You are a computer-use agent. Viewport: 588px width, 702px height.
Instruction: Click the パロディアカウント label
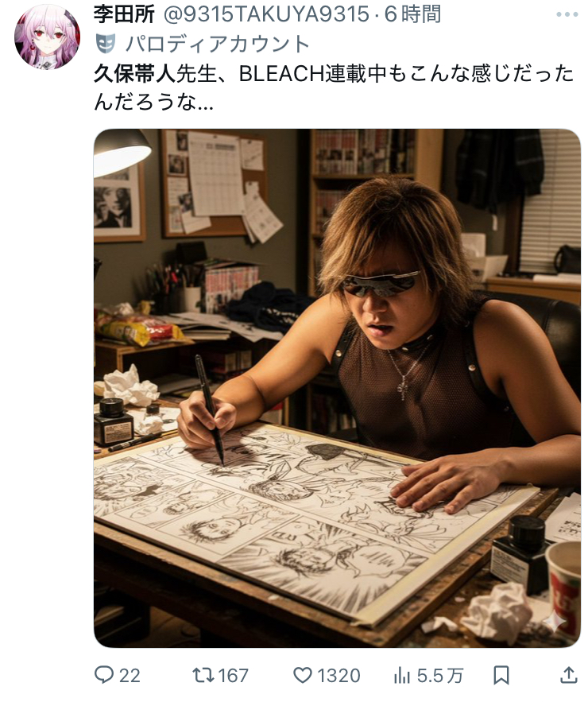click(x=217, y=44)
